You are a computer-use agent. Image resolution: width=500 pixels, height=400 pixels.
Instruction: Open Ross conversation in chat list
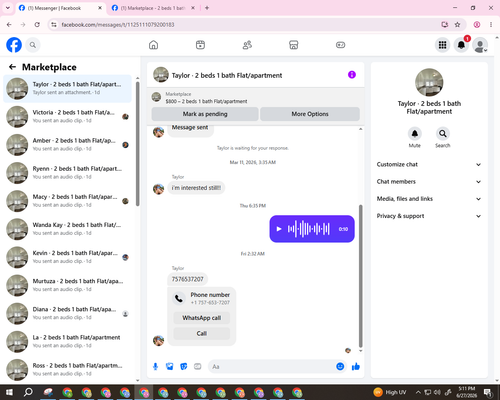[67, 370]
